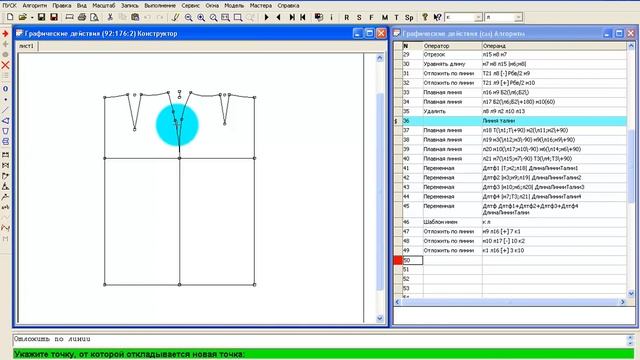
Task: Click the Операнд column header
Action: point(554,46)
